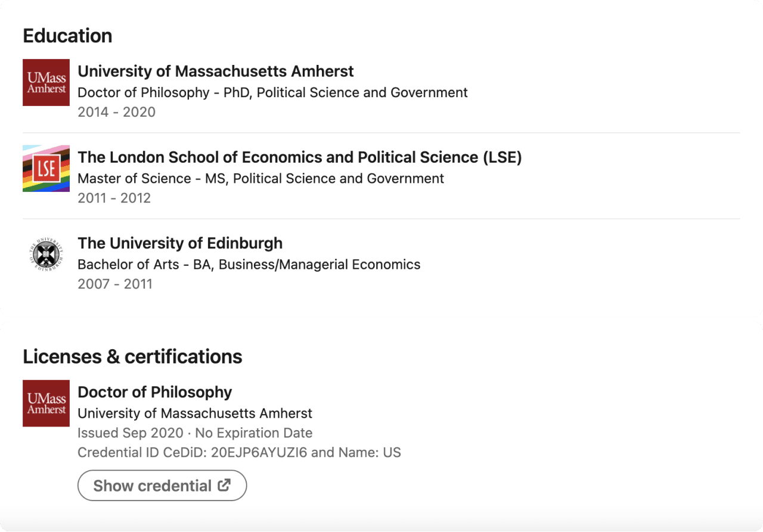Click the 2014 - 2020 date range
The height and width of the screenshot is (532, 763).
116,112
